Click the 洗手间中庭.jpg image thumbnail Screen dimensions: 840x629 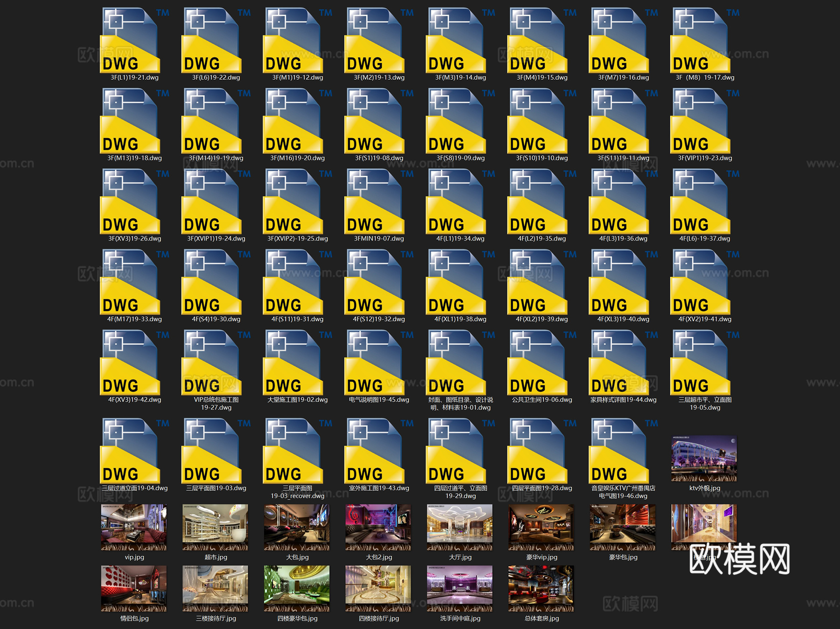click(460, 589)
